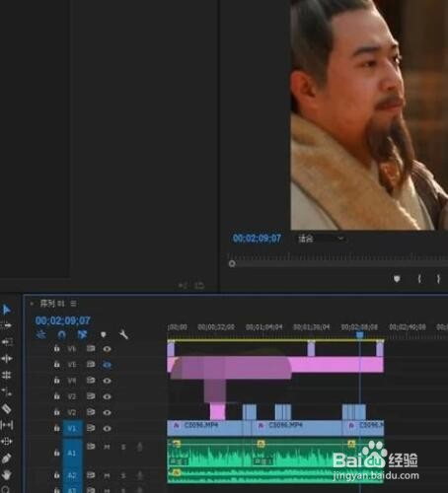Screen dimensions: 448x493
Task: Close the 序列 01 sequence tab
Action: [x=32, y=304]
